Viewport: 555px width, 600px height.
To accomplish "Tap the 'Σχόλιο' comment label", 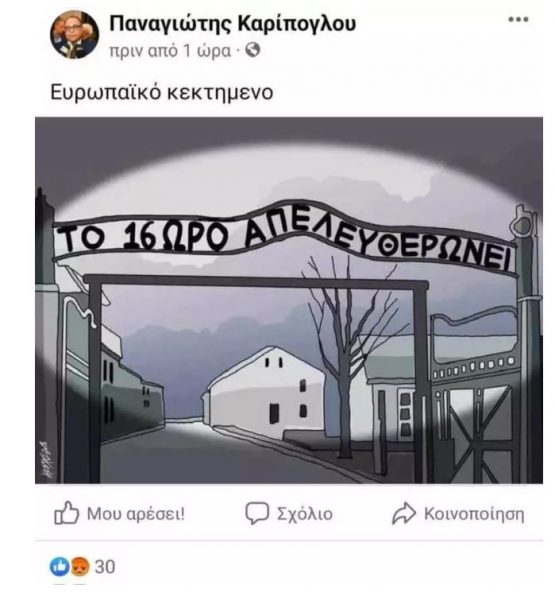I will (x=305, y=514).
